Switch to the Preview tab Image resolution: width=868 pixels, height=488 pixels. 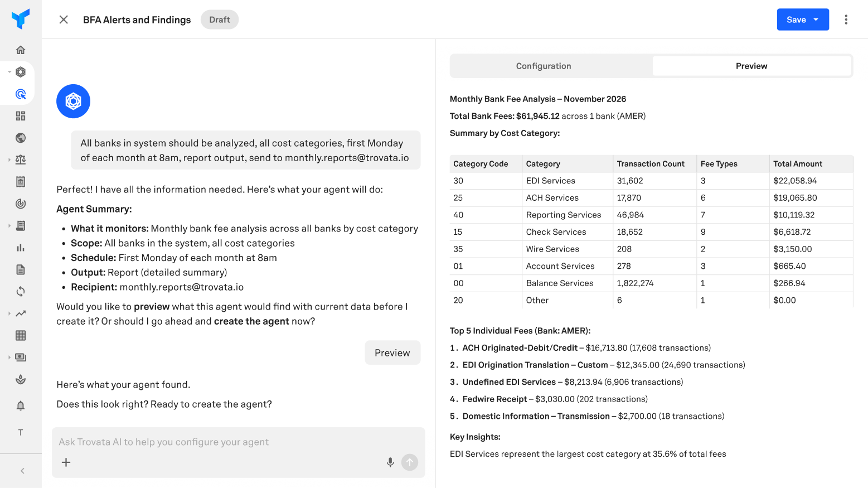[x=751, y=66]
